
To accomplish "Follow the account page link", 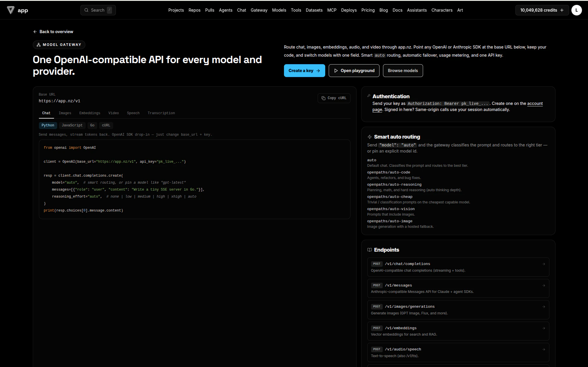I will (x=535, y=103).
